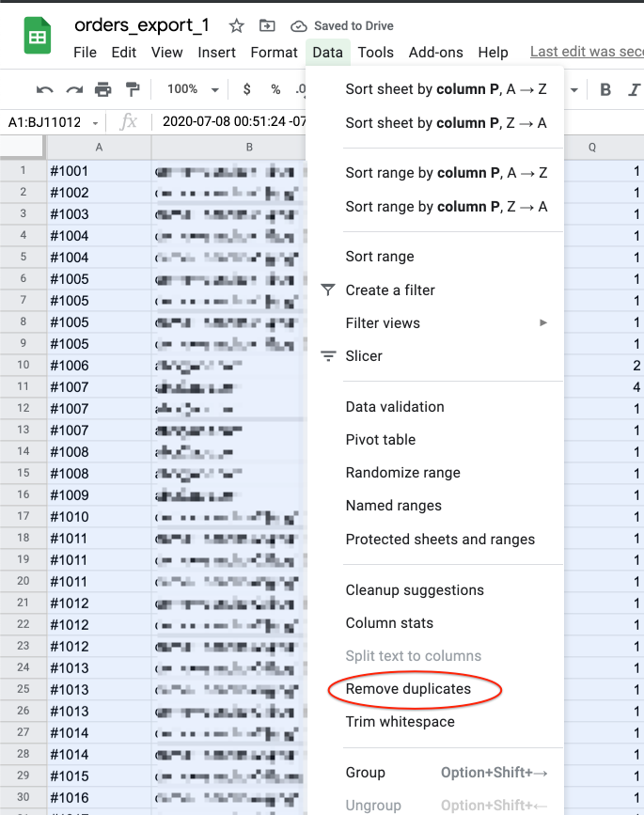Open the Add-ons menu
Screen dimensions: 644x815
(435, 53)
